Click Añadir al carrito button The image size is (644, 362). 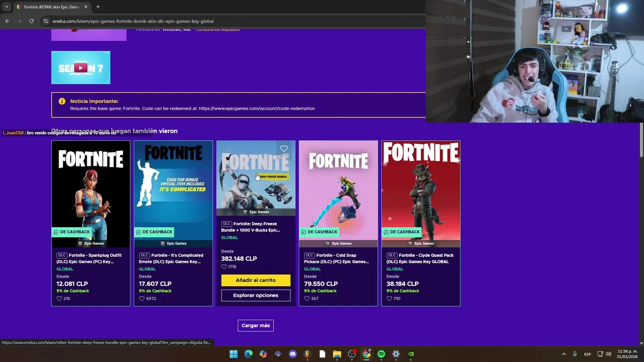256,280
